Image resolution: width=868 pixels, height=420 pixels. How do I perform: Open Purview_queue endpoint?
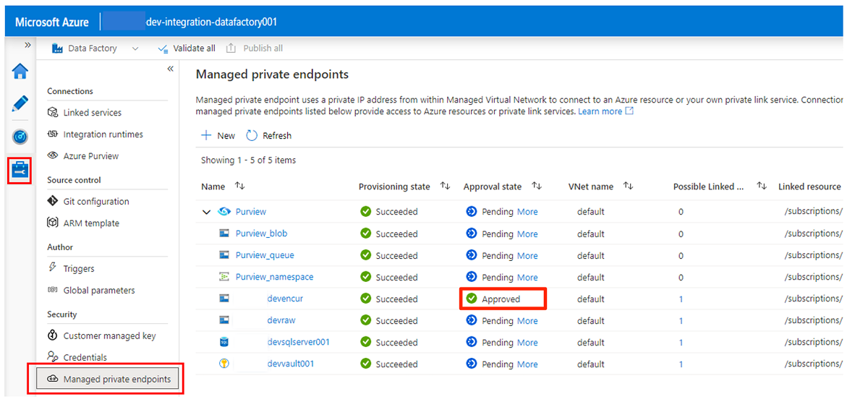point(265,256)
